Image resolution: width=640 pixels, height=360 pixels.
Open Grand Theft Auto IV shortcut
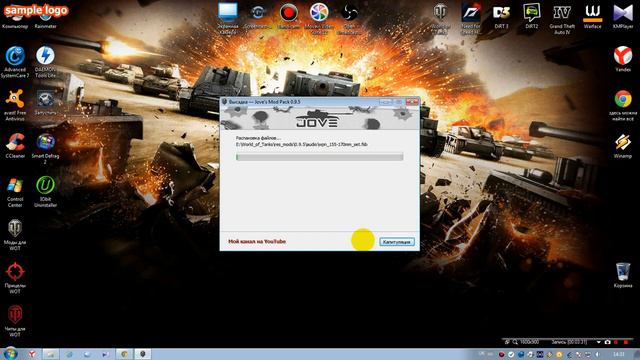tap(562, 18)
